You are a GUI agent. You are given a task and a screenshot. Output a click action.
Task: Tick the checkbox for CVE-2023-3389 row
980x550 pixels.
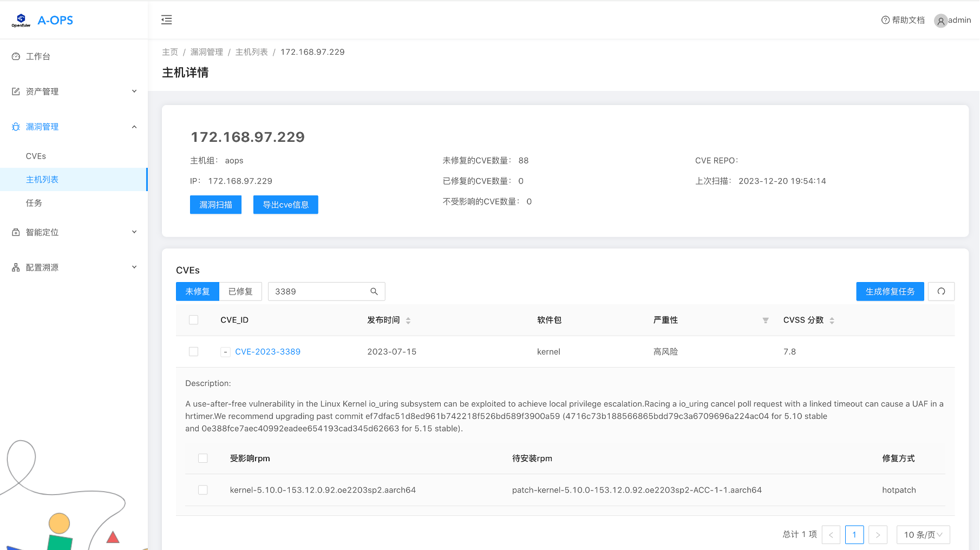pos(193,351)
